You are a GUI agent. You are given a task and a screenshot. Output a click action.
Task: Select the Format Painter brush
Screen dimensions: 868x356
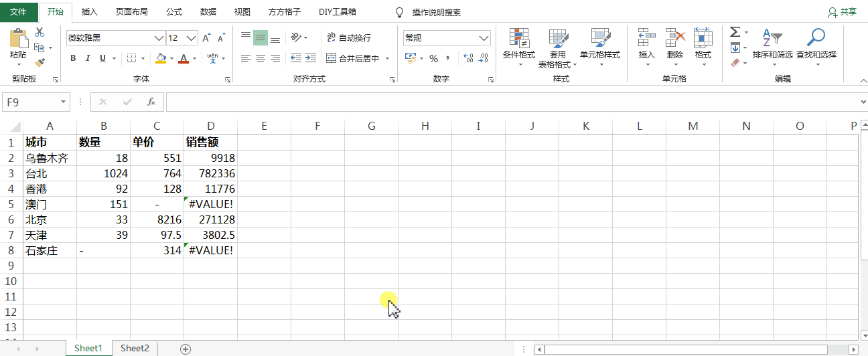point(39,62)
